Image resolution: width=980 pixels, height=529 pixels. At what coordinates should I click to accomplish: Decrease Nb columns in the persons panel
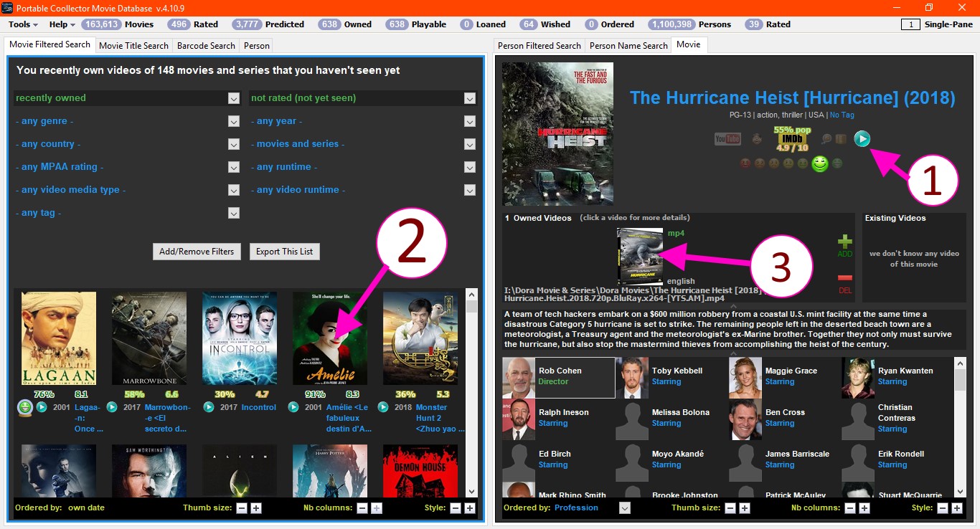click(850, 507)
